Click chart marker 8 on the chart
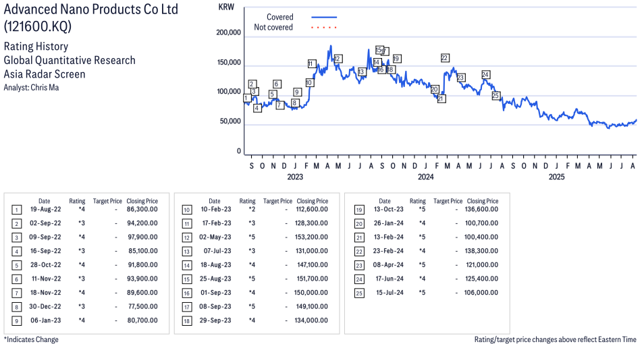 (294, 103)
